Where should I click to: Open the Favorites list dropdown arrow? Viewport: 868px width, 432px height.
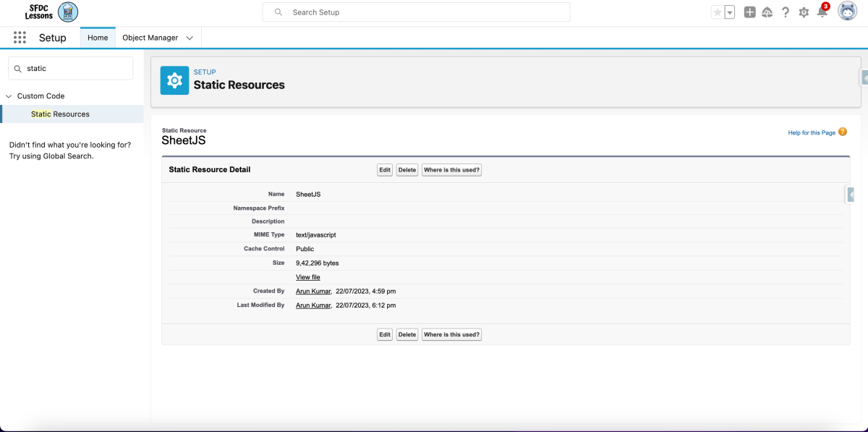729,12
